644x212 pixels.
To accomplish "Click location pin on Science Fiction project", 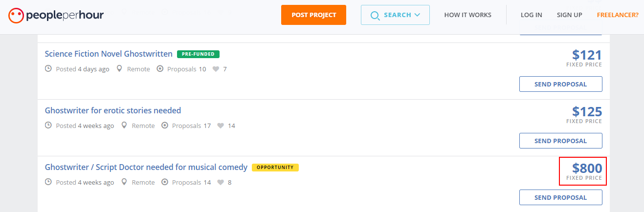I will (119, 69).
